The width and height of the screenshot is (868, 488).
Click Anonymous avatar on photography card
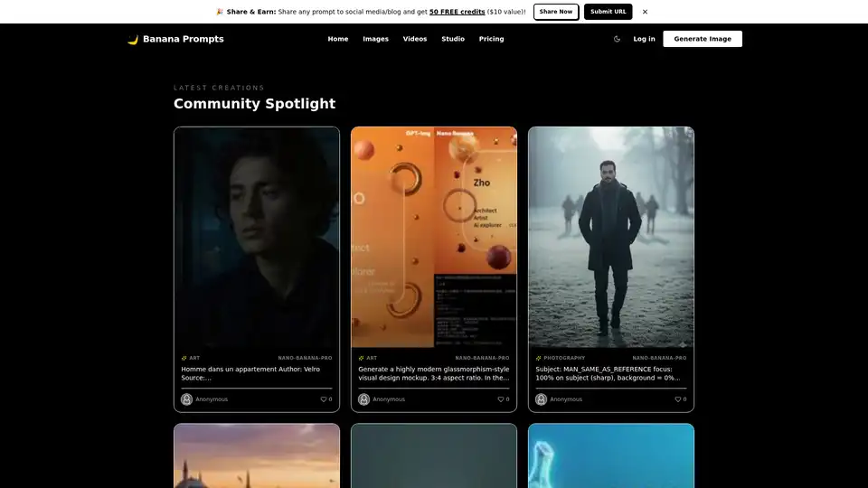(542, 399)
